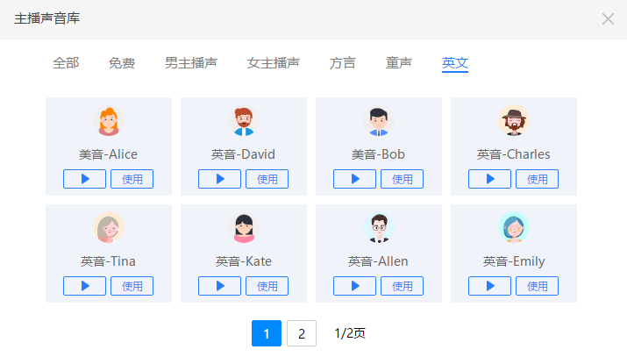This screenshot has height=364, width=627.
Task: Select the 英文 tab
Action: [x=455, y=63]
